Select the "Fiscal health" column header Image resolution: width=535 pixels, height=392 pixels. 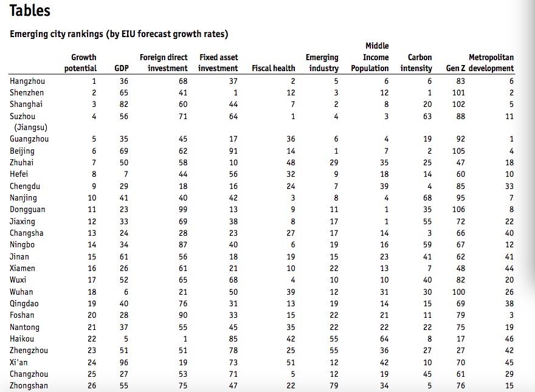pyautogui.click(x=273, y=68)
